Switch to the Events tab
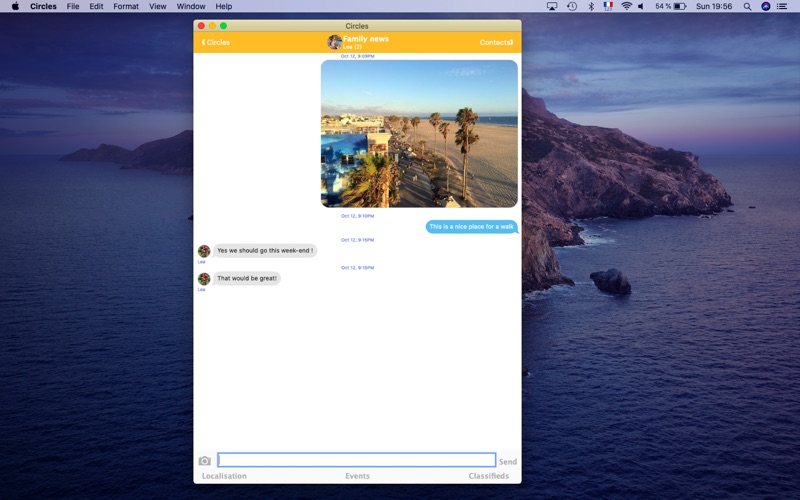 tap(357, 476)
